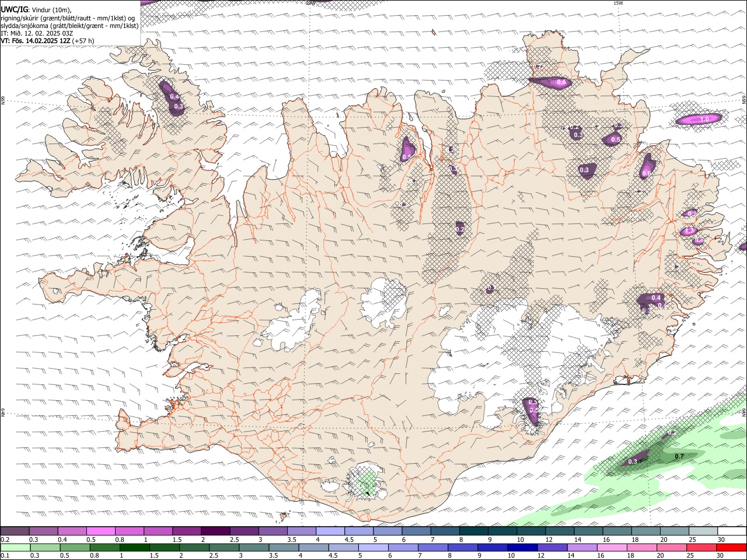Click the grey-teal 3 swatch in lower legend row
Image resolution: width=747 pixels, height=560 pixels.
(253, 548)
